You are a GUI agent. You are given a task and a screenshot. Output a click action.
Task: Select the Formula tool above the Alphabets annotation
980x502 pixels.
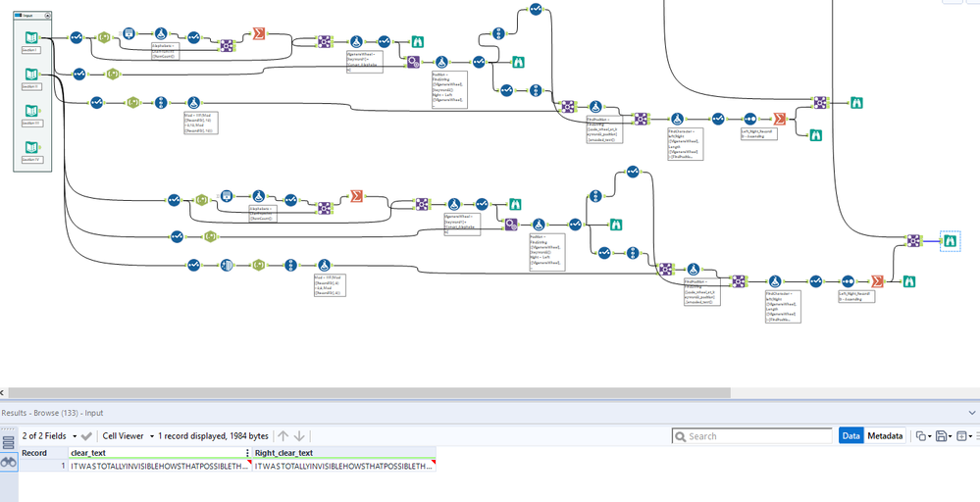(161, 33)
